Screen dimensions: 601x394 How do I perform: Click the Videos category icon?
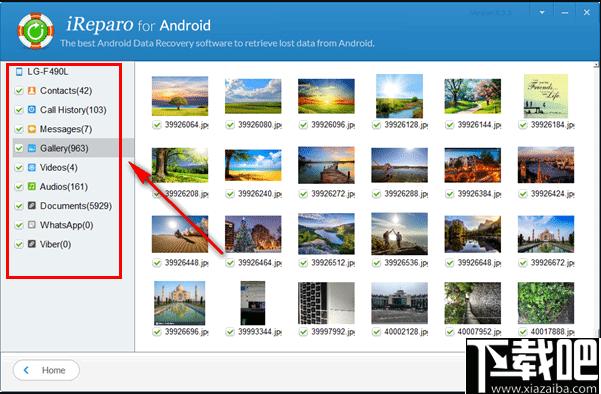coord(32,167)
